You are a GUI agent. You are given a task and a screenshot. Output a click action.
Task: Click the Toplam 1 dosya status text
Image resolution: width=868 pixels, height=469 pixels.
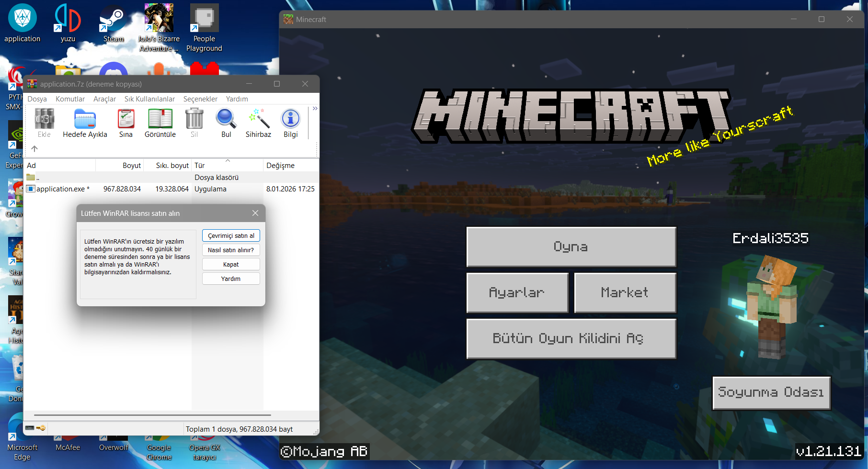click(239, 429)
